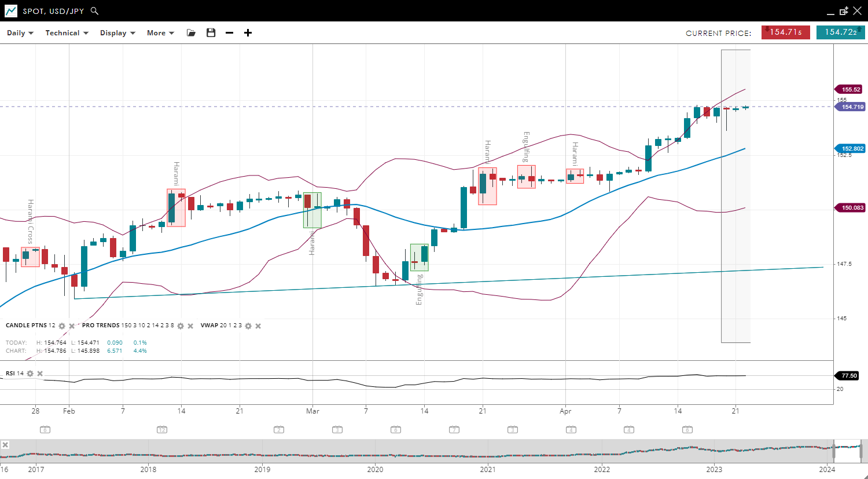Zoom out using the minus icon
This screenshot has width=868, height=479.
[229, 33]
